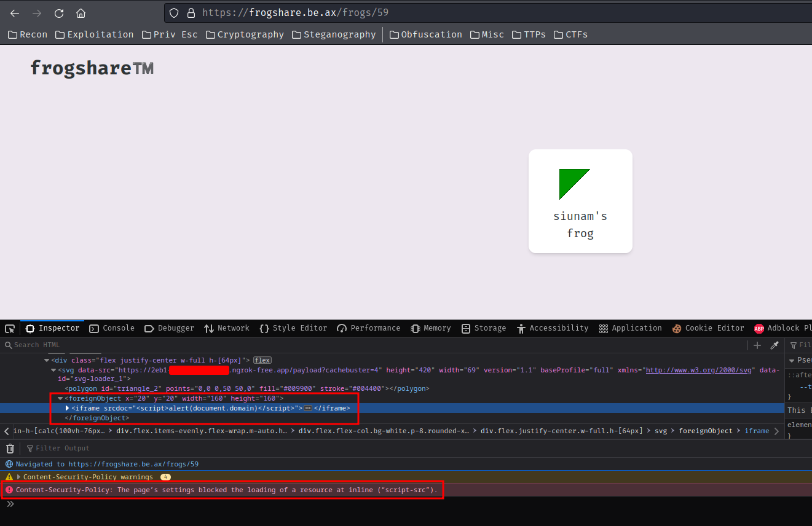Viewport: 812px width, 526px height.
Task: Click the create new node plus icon
Action: coord(757,345)
